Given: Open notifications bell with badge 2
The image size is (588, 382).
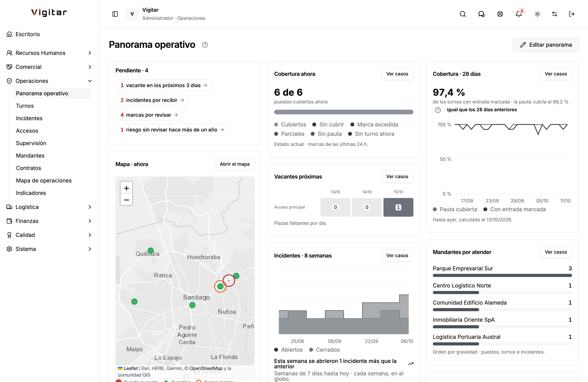Looking at the screenshot, I should [519, 14].
